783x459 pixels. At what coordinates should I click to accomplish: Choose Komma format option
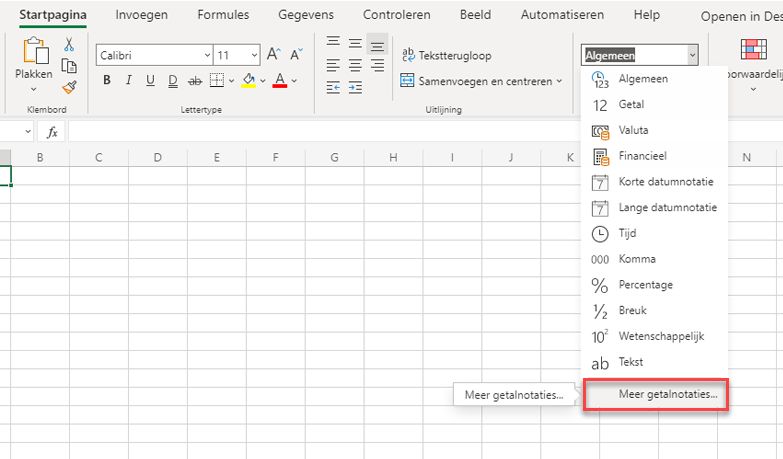(x=654, y=259)
